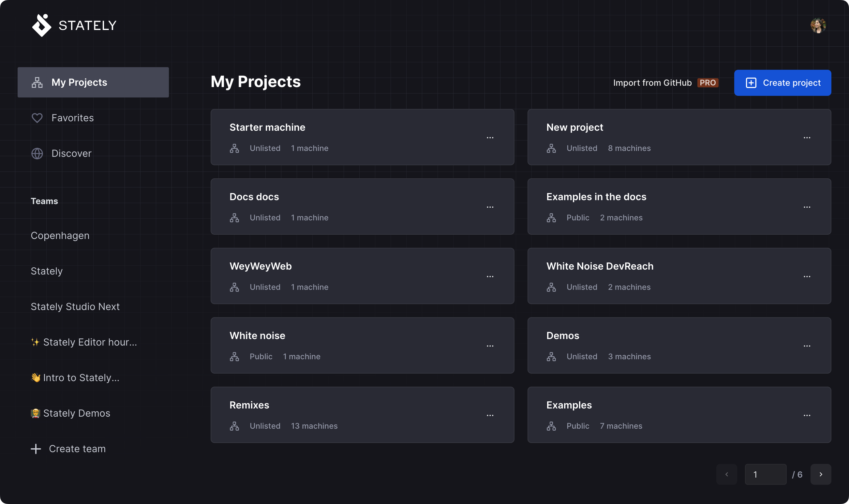Open the Examples in the docs project
Viewport: 849px width, 504px height.
point(596,197)
